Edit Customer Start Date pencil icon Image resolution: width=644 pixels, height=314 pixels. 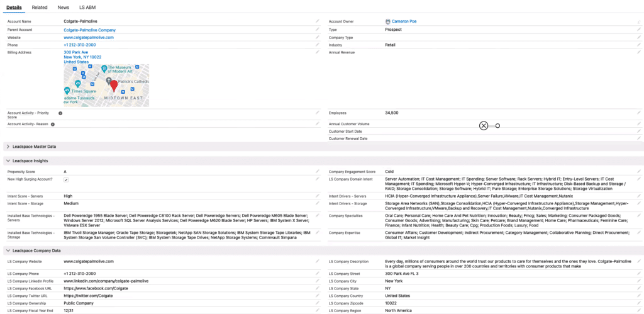pyautogui.click(x=639, y=131)
